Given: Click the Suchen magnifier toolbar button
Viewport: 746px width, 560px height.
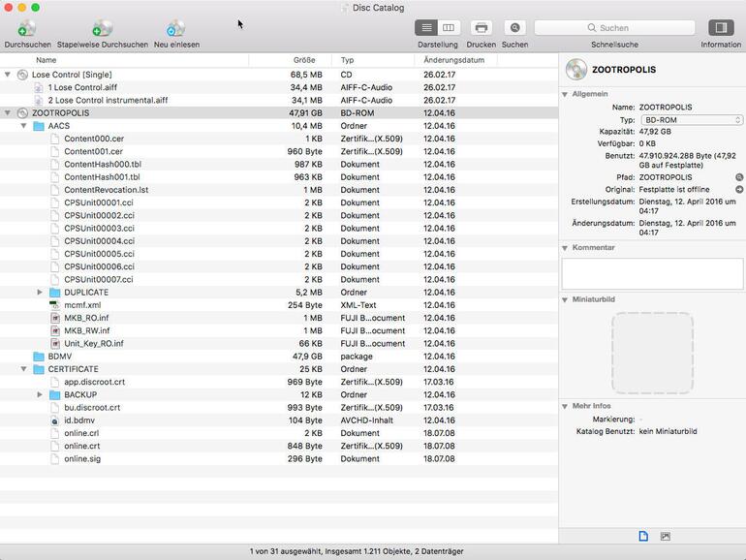Looking at the screenshot, I should pos(514,28).
